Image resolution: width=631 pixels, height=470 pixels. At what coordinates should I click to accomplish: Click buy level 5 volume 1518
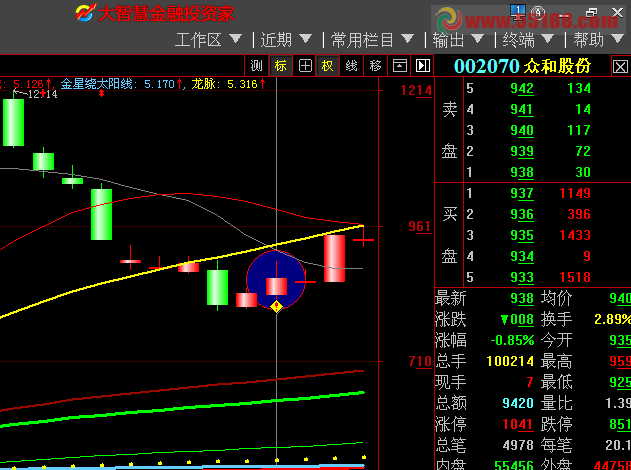point(575,277)
